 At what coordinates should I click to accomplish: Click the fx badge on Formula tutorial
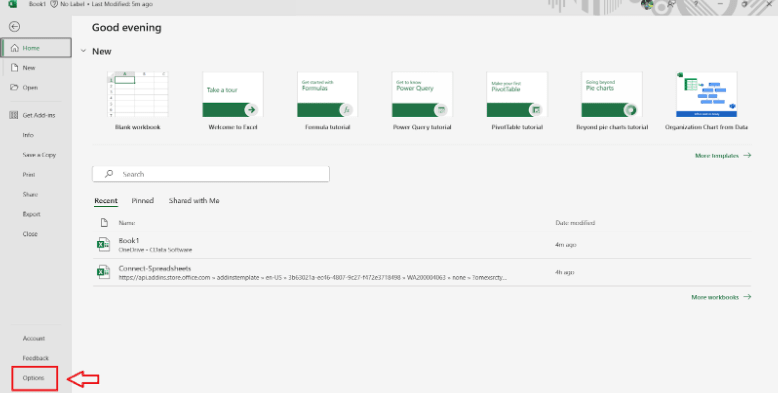[x=346, y=110]
